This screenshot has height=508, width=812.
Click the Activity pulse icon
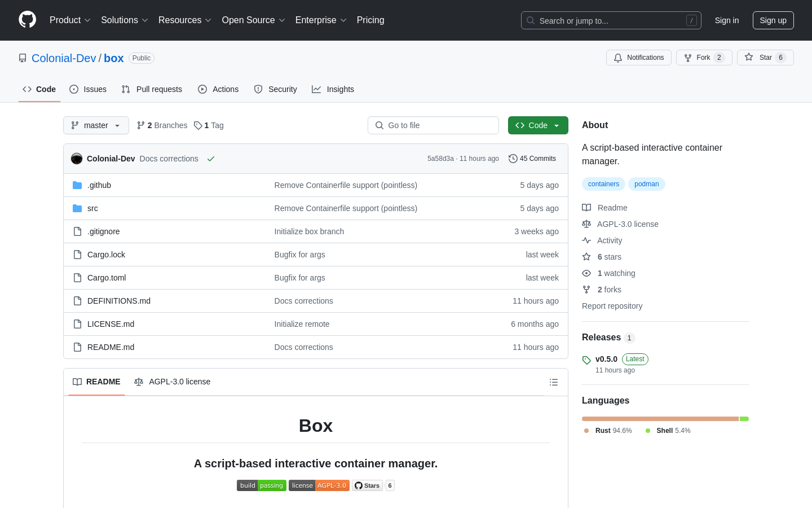[586, 240]
